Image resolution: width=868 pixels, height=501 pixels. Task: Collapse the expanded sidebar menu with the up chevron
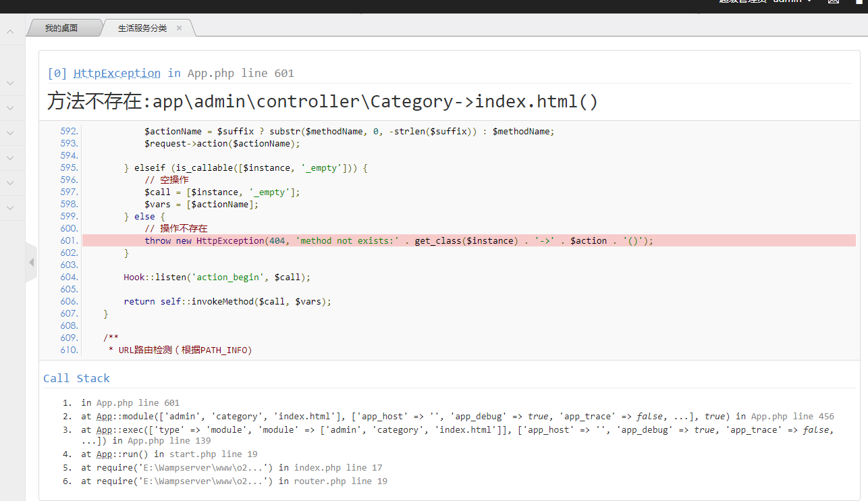click(10, 32)
